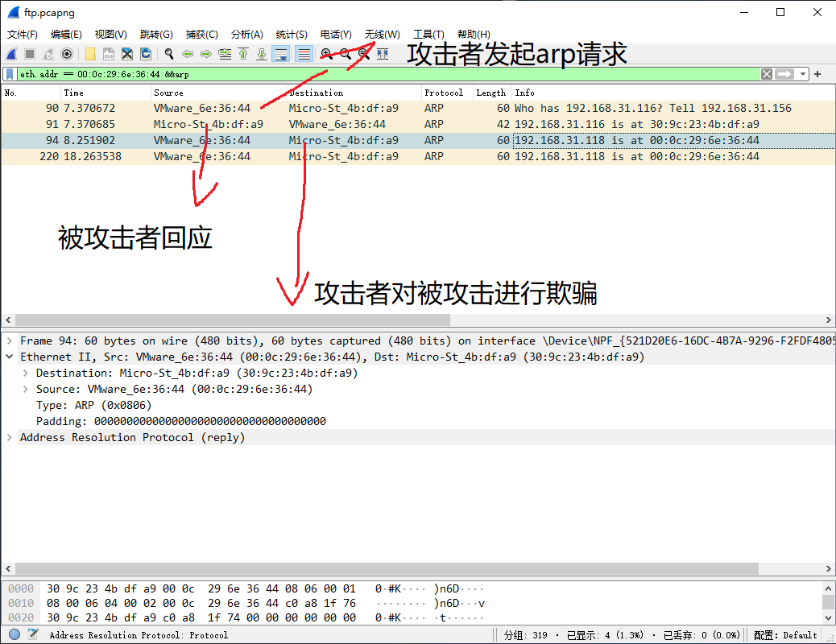Click expert information circle in status bar
The width and height of the screenshot is (836, 644).
[x=14, y=634]
